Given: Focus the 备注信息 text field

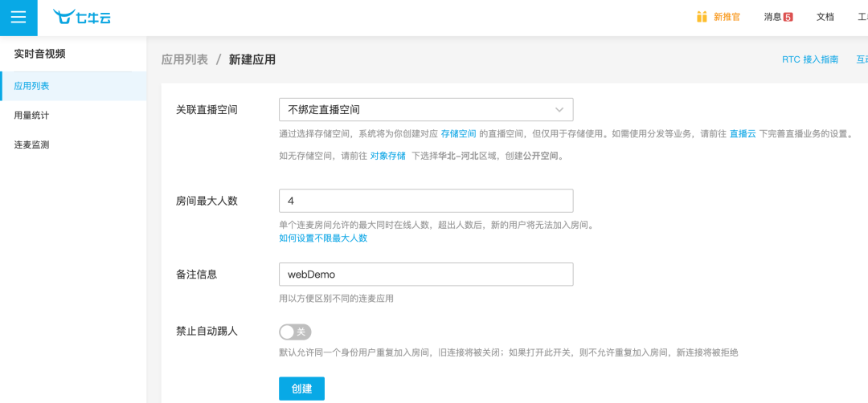Looking at the screenshot, I should point(425,274).
